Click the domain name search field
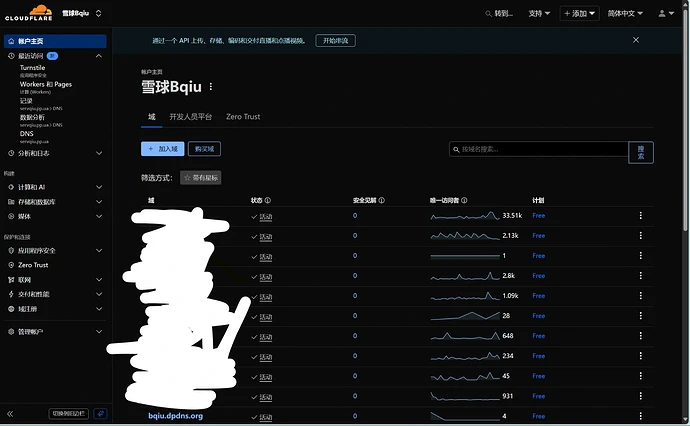 538,149
